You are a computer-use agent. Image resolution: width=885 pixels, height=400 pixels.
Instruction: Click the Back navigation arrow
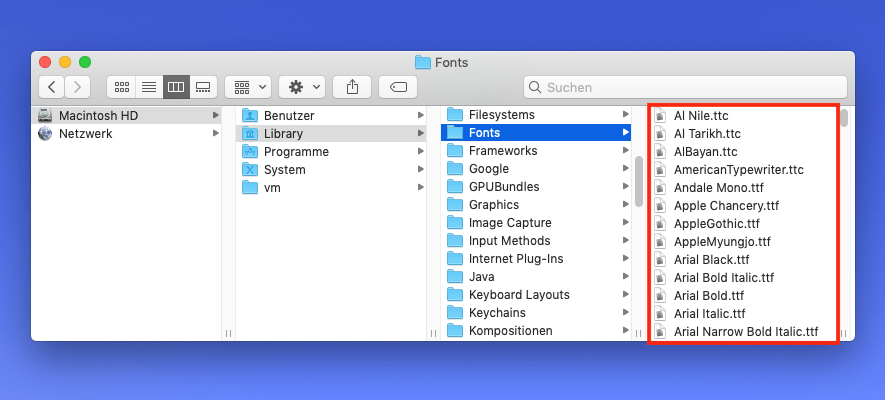[53, 87]
